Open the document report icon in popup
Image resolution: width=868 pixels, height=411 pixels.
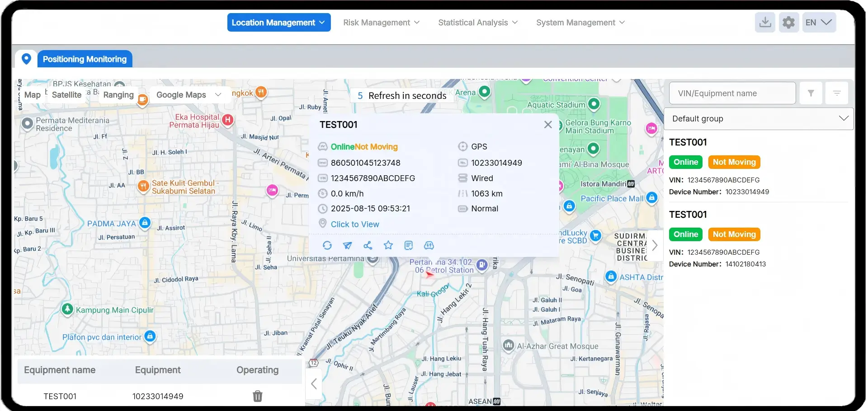click(409, 245)
